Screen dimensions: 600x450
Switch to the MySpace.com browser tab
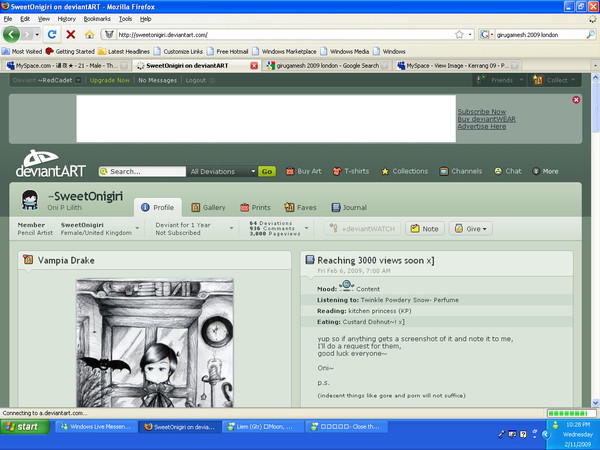[66, 66]
